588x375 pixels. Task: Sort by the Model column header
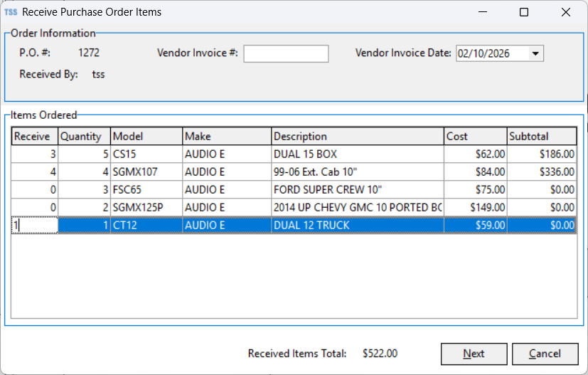coord(146,137)
